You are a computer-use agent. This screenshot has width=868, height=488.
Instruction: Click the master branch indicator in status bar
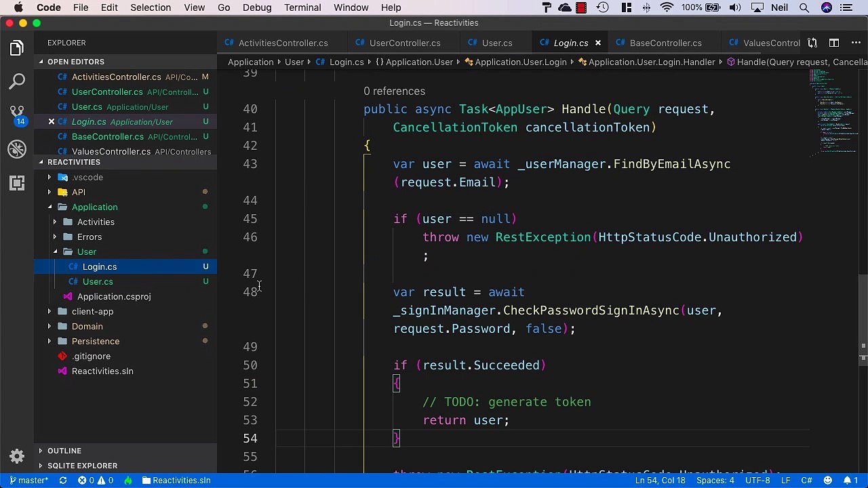click(x=28, y=481)
